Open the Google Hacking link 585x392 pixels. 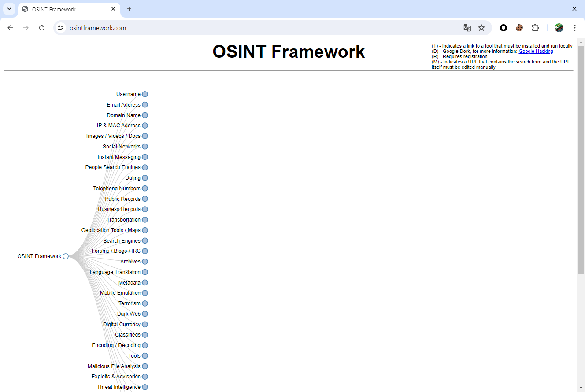click(536, 51)
